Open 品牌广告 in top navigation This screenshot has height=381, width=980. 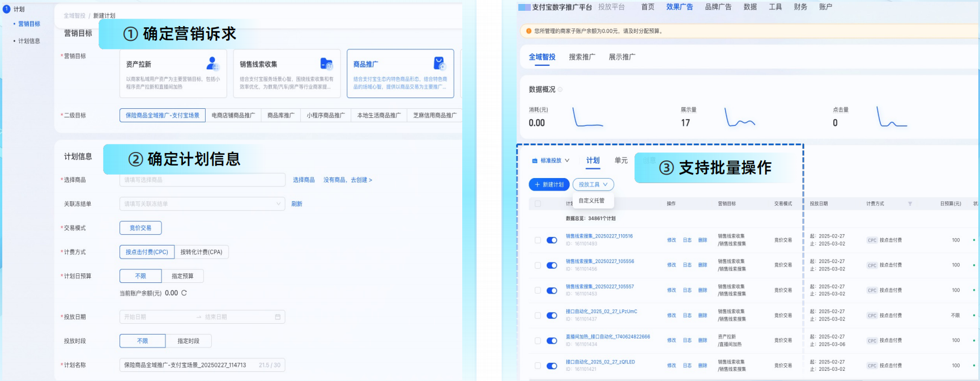[x=718, y=7]
